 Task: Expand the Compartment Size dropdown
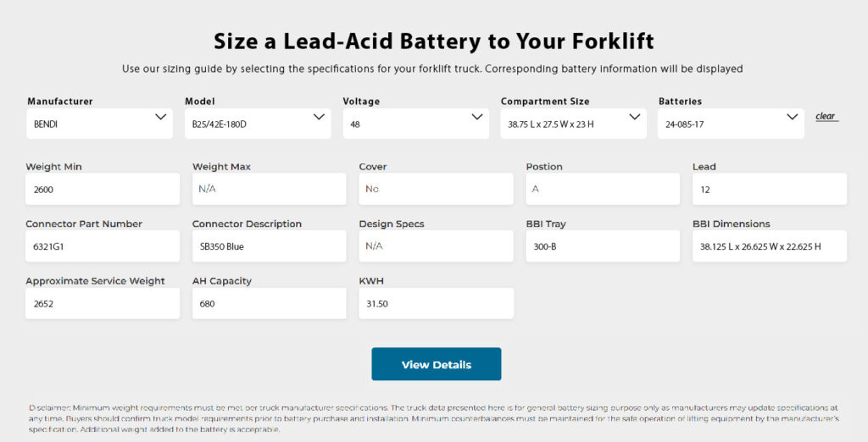point(573,124)
